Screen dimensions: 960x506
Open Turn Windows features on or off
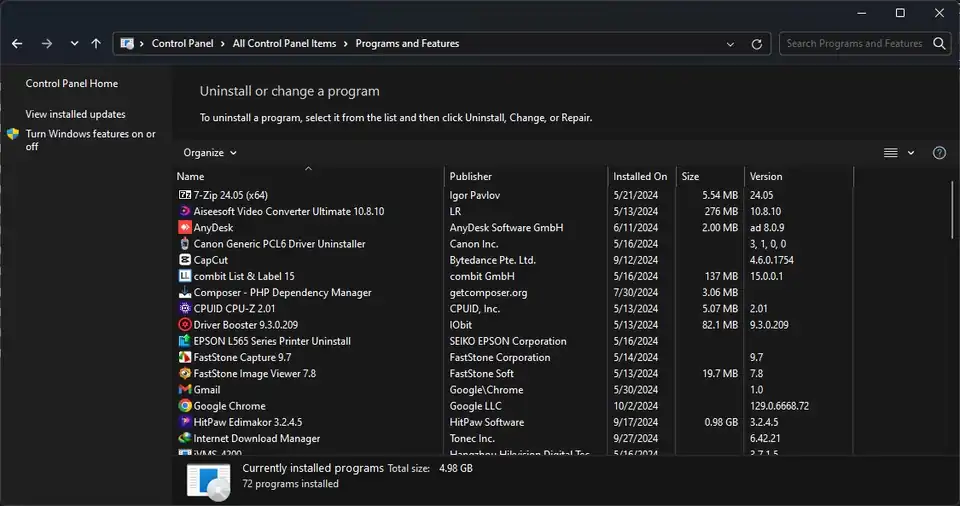pos(90,140)
